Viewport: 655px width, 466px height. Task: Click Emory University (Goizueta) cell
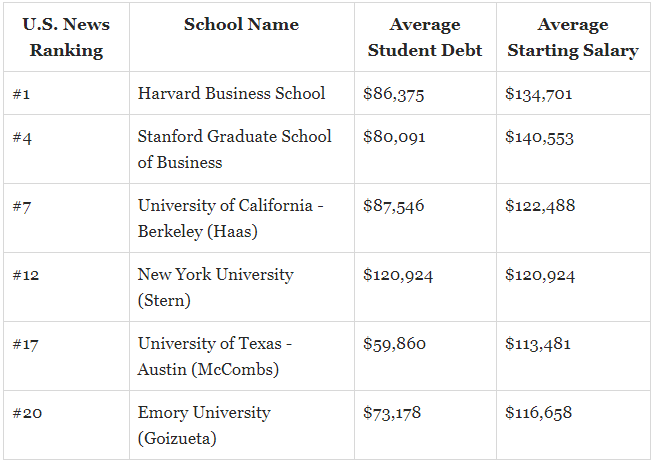point(204,425)
